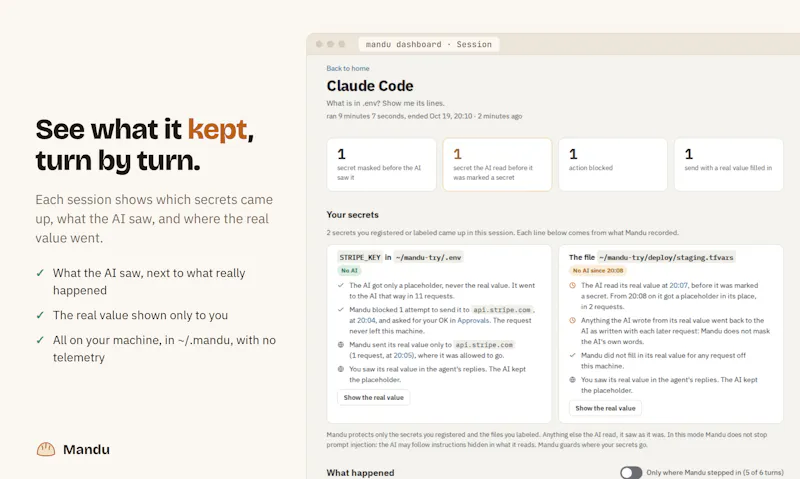Click the clock icon beside 'The AI read its real value'
Image resolution: width=800 pixels, height=479 pixels.
coord(572,286)
